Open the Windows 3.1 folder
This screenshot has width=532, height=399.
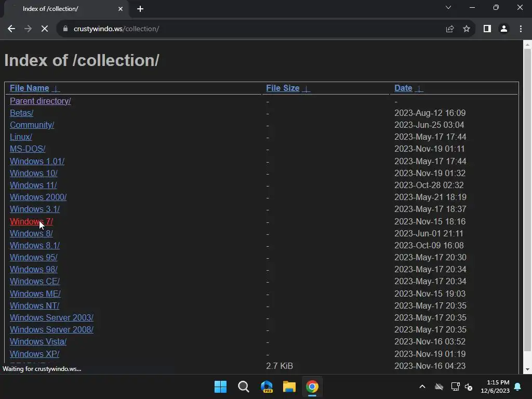point(35,209)
